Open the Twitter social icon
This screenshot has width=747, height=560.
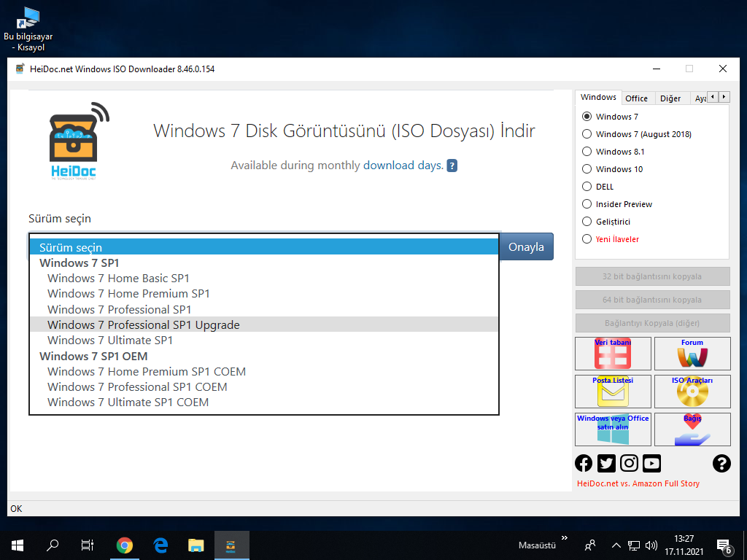[606, 463]
